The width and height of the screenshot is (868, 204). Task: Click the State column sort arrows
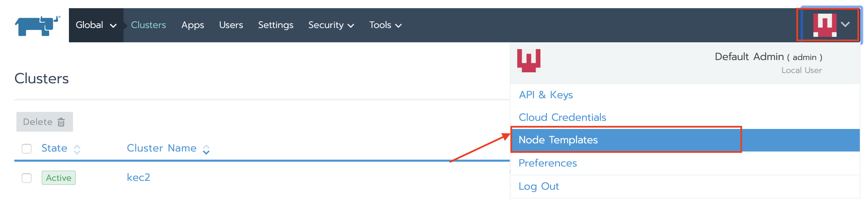click(x=77, y=149)
